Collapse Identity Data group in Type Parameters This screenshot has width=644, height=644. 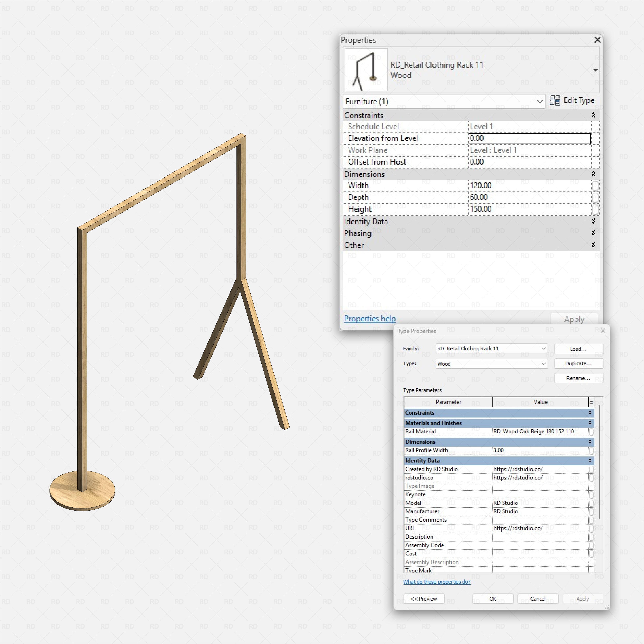590,460
